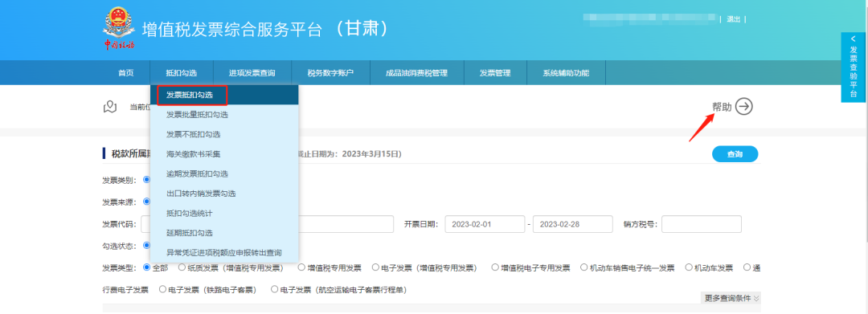Open the 税务数字账户 menu

coord(330,73)
